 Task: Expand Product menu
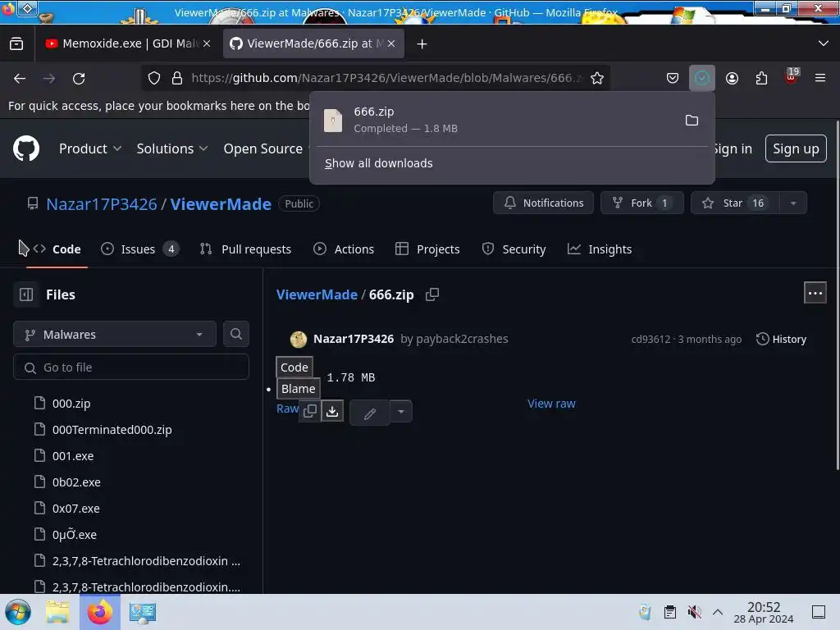click(x=90, y=149)
